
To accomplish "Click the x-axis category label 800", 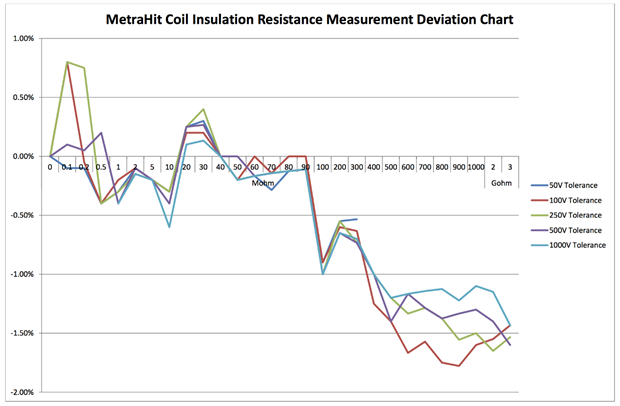I will pos(442,167).
